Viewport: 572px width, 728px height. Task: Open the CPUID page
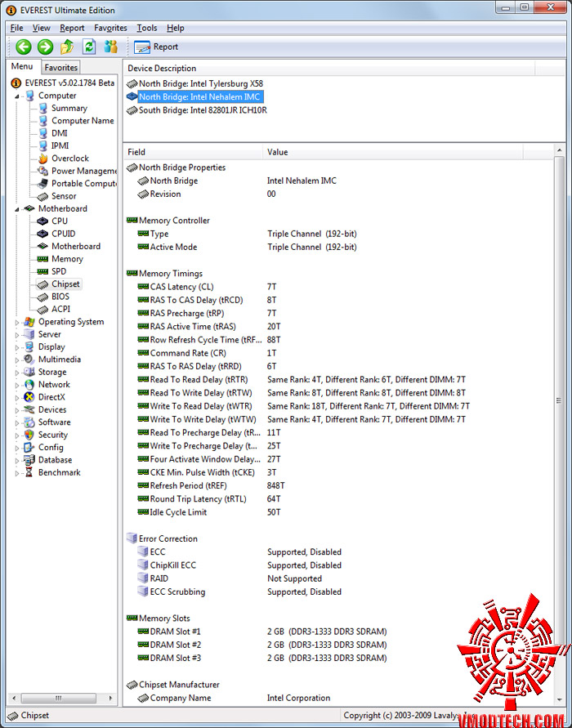click(x=64, y=234)
